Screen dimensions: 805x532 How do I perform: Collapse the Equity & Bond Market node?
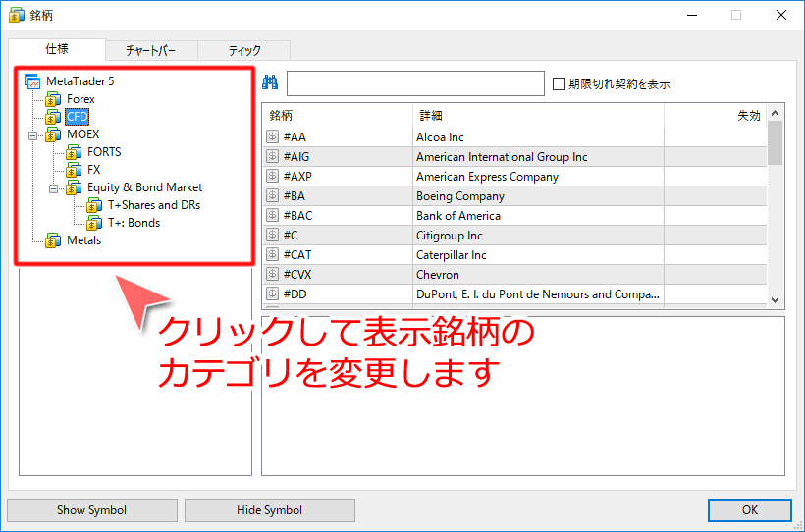[x=53, y=189]
